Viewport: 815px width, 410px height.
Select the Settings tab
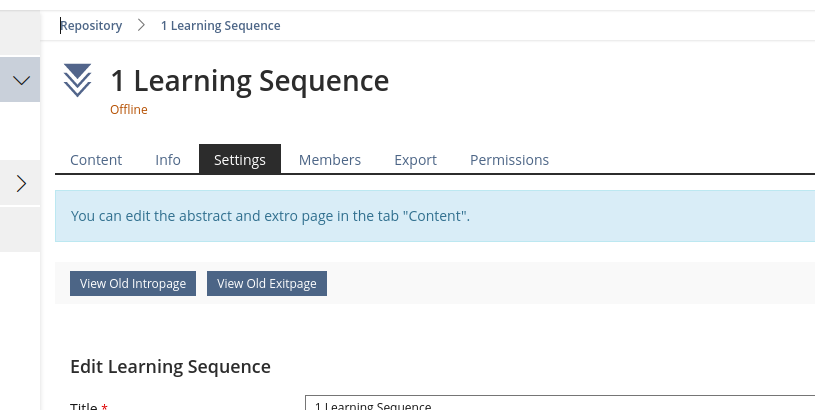[240, 160]
